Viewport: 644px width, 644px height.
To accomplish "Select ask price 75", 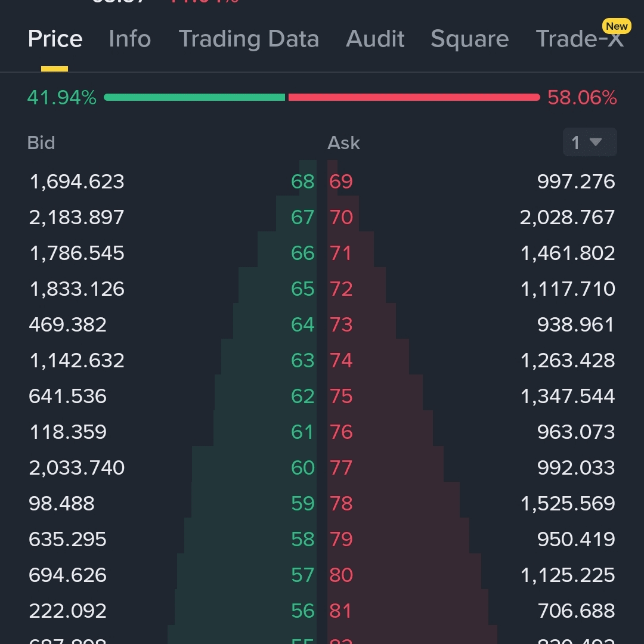I will 341,396.
